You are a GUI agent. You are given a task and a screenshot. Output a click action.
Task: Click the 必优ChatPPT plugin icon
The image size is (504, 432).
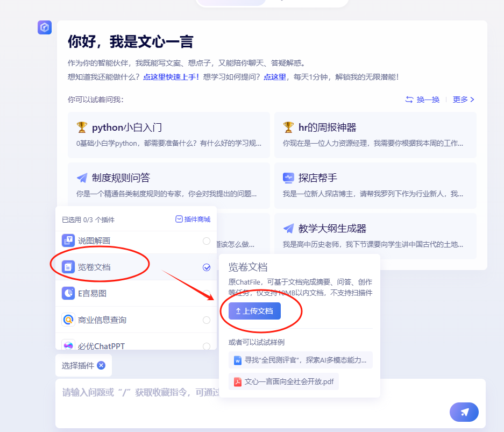tap(68, 345)
